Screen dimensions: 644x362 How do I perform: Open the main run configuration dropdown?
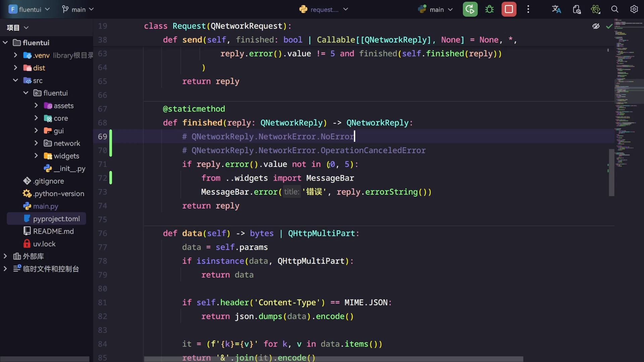click(x=435, y=9)
